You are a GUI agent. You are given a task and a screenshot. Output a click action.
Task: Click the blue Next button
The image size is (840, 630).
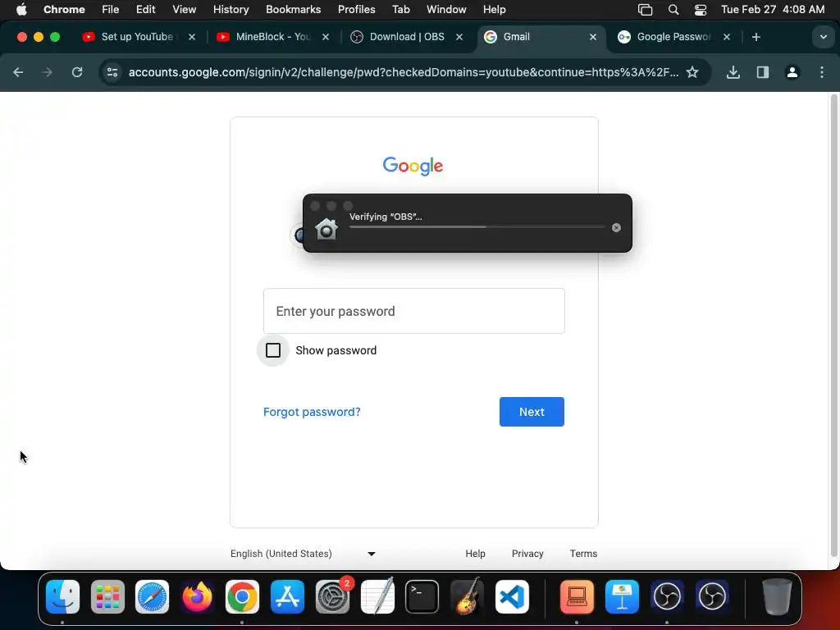[532, 412]
